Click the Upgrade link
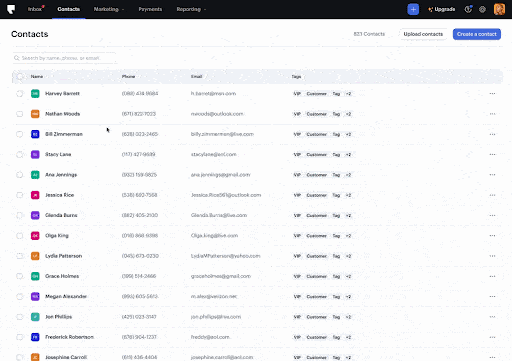The image size is (512, 361). coord(442,9)
